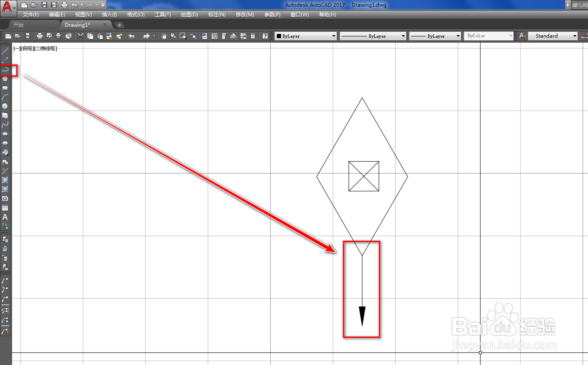Screen dimensions: 588x365
Task: Select the Rectangle tool
Action: pos(5,88)
